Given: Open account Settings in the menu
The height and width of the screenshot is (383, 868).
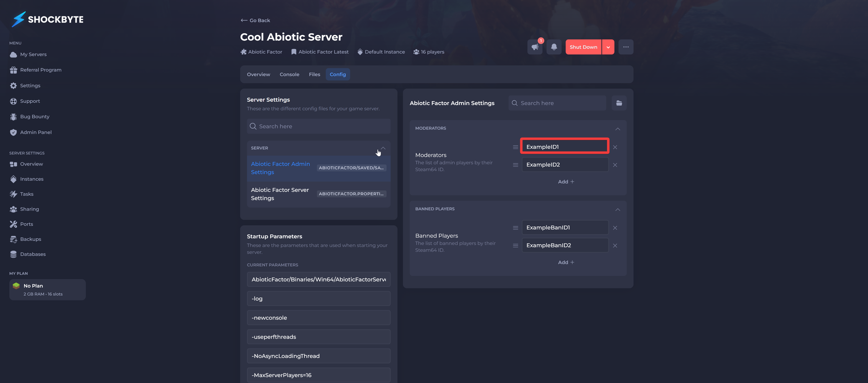Looking at the screenshot, I should [25, 86].
